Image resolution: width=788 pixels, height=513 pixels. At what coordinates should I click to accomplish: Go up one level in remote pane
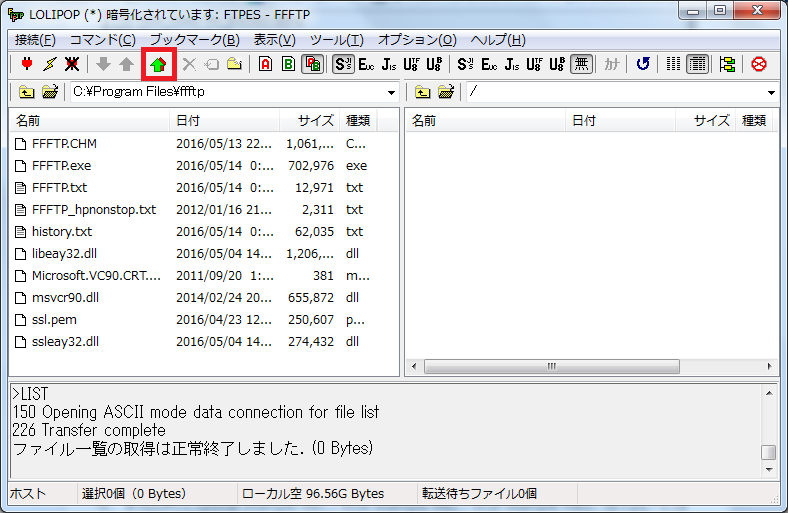click(x=423, y=93)
